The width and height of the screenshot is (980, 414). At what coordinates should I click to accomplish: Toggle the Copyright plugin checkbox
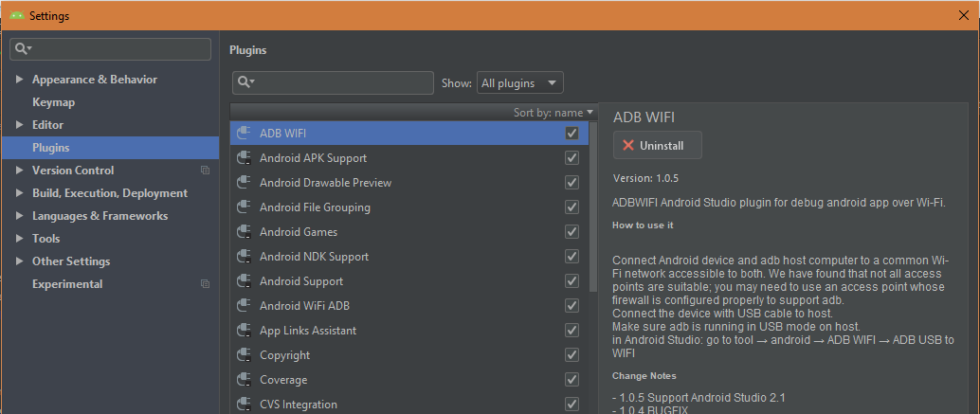[x=572, y=354]
